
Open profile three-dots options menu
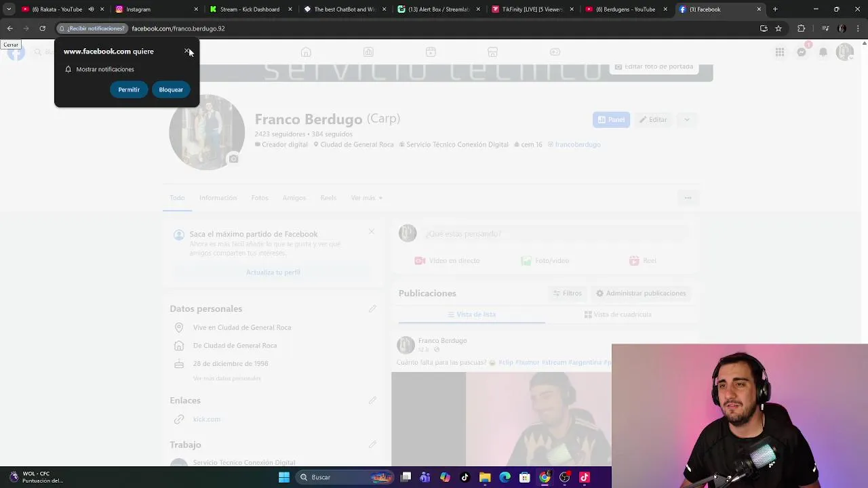coord(688,198)
